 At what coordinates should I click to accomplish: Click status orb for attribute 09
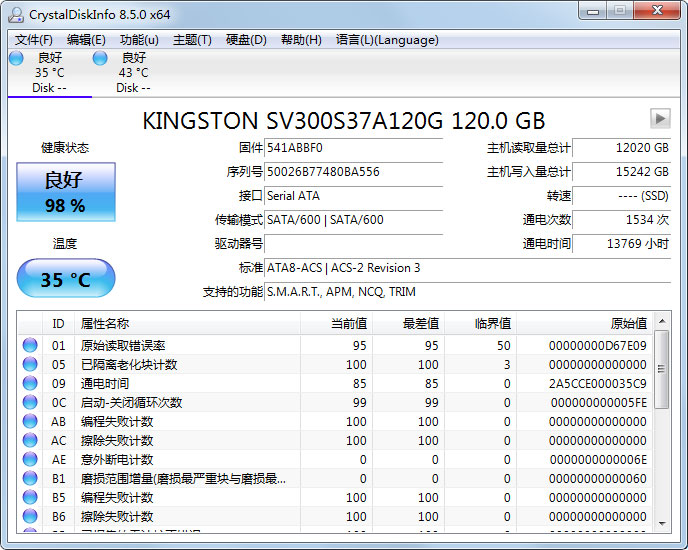point(30,383)
